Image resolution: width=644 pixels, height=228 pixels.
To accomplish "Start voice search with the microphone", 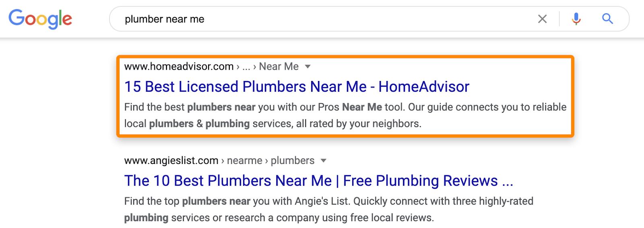I will coord(576,19).
